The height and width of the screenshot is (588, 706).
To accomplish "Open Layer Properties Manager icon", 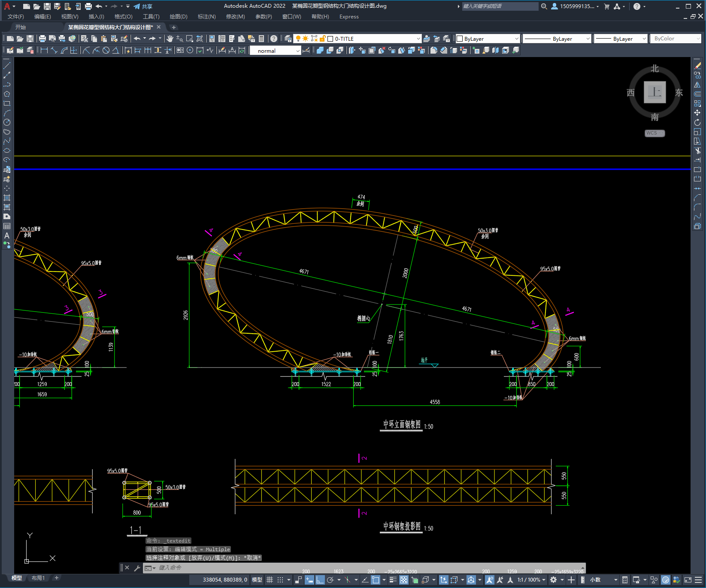I will pos(288,39).
